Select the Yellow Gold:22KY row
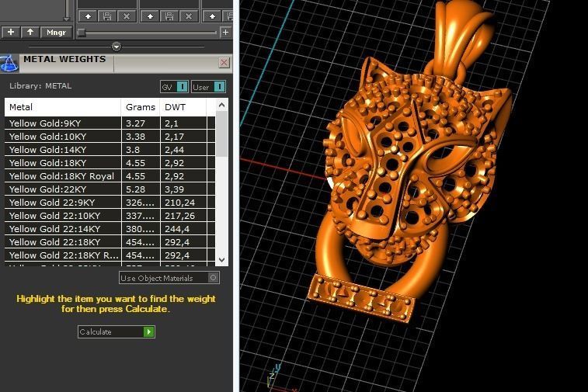 point(110,189)
